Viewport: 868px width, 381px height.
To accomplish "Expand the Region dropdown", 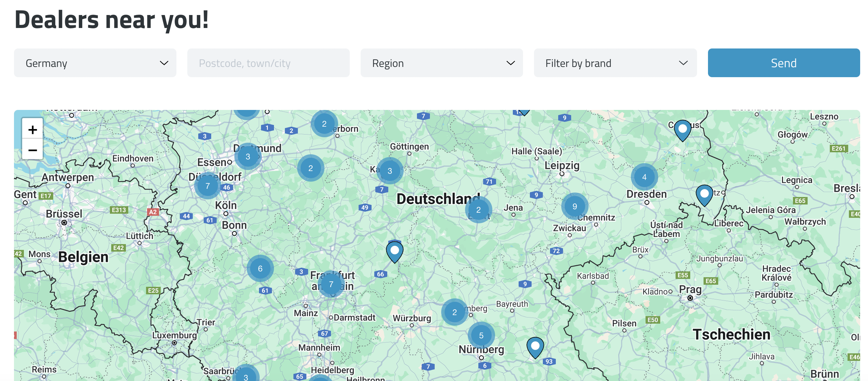I will [442, 63].
